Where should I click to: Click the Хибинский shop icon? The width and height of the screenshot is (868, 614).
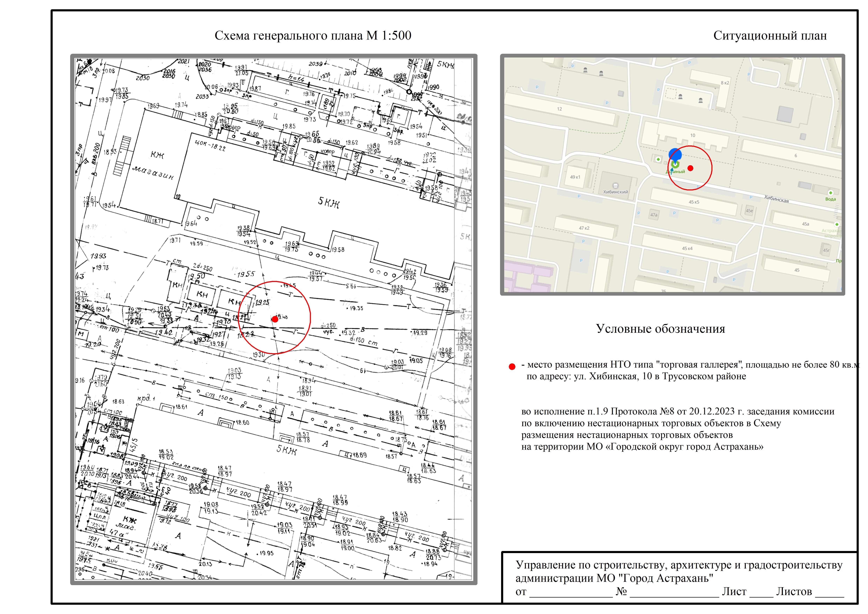(x=616, y=186)
